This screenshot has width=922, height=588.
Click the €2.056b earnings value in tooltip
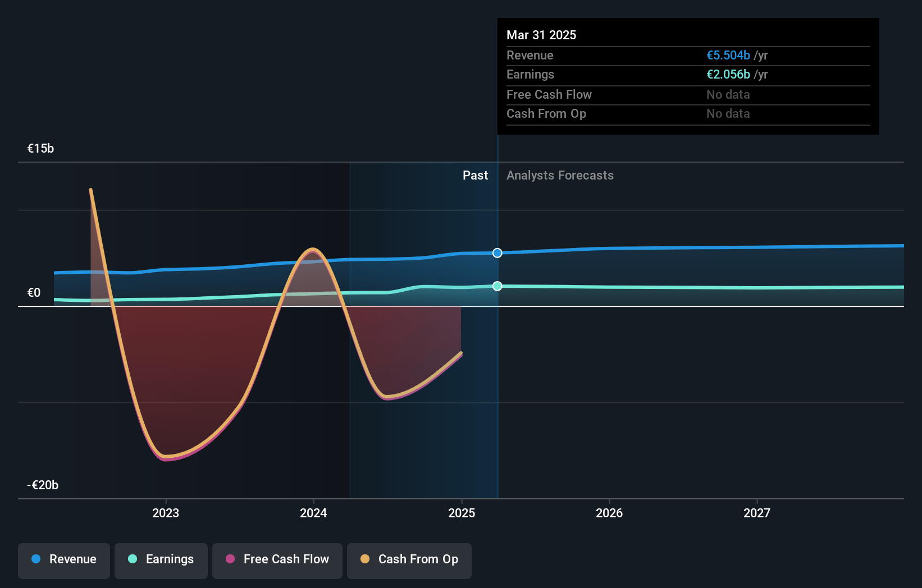click(728, 75)
